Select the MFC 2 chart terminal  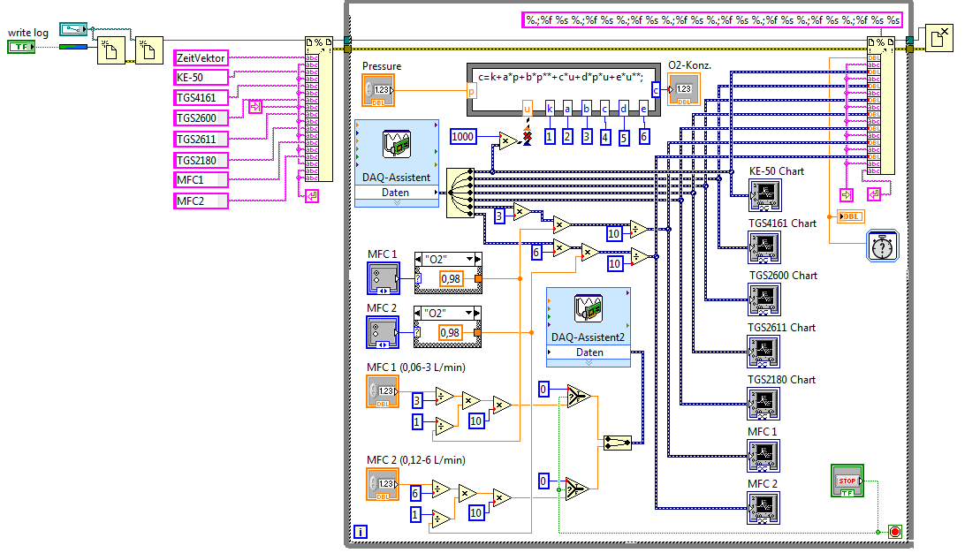pos(763,507)
